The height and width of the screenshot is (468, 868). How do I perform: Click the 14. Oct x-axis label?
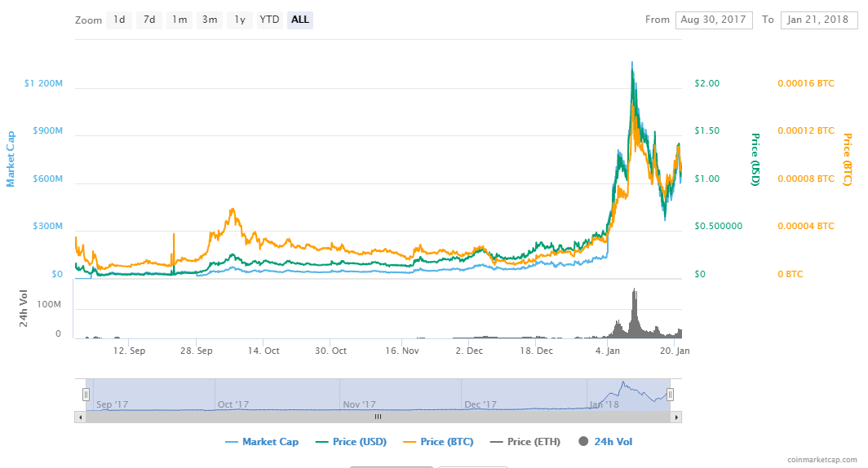click(x=263, y=351)
